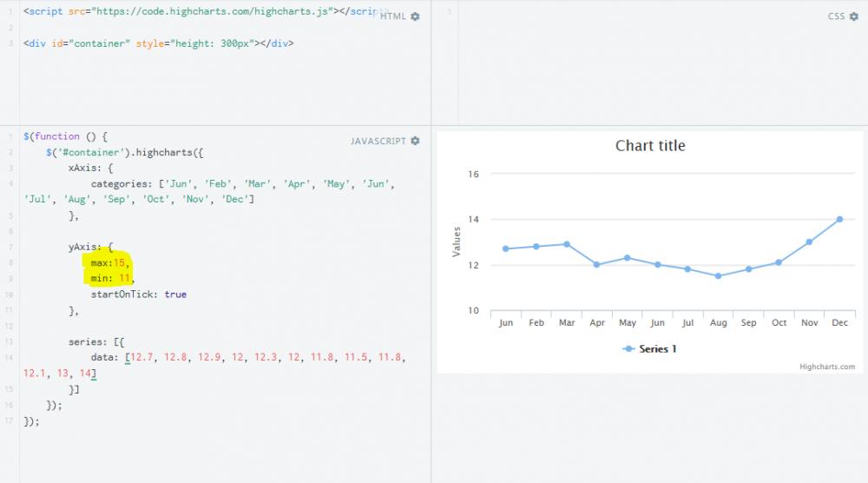This screenshot has width=868, height=483.
Task: Click the Oct label on the x-axis
Action: [779, 322]
